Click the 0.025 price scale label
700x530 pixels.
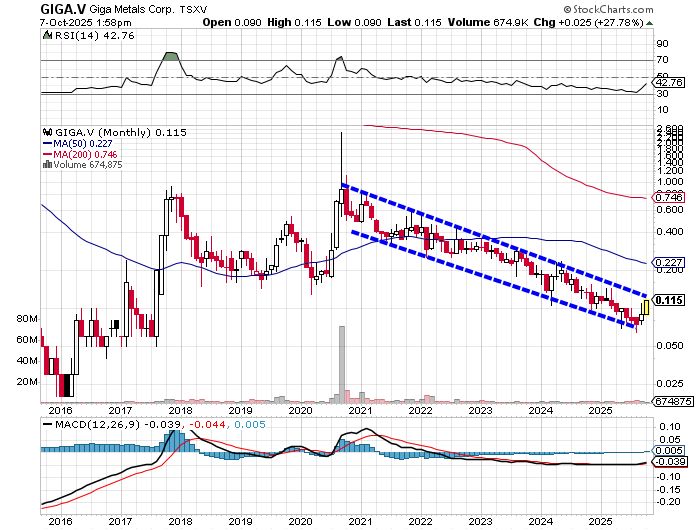(669, 384)
